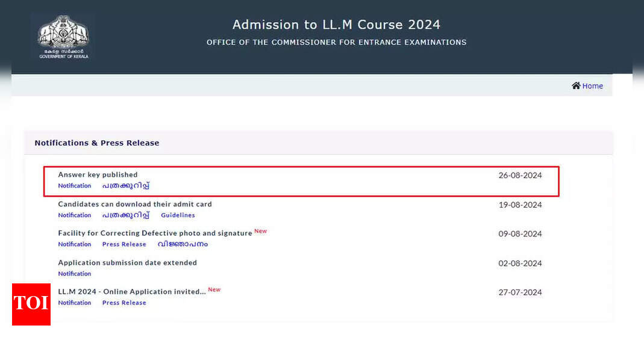Open the Guidelines link for admit card
Image resolution: width=644 pixels, height=349 pixels.
(178, 215)
